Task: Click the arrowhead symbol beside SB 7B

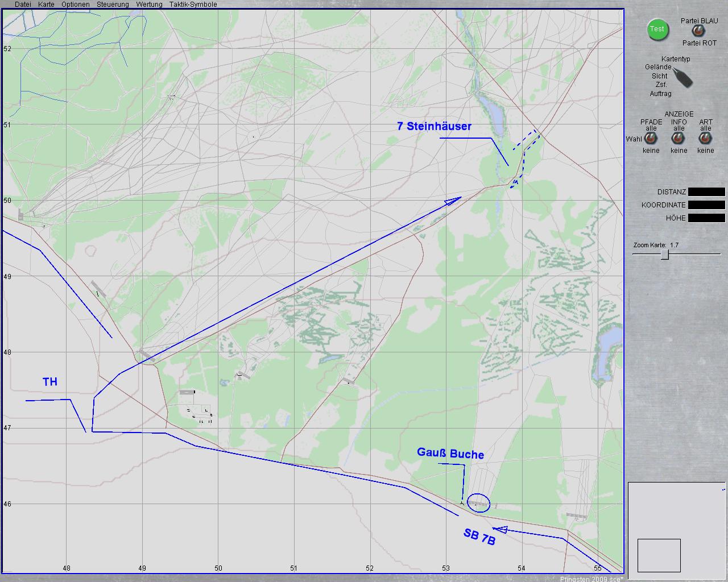Action: point(502,530)
